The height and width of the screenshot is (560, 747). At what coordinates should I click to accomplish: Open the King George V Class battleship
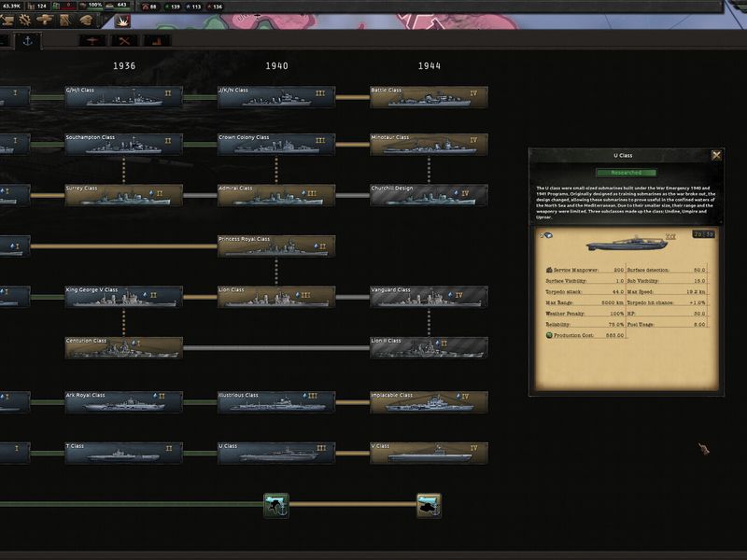[124, 297]
